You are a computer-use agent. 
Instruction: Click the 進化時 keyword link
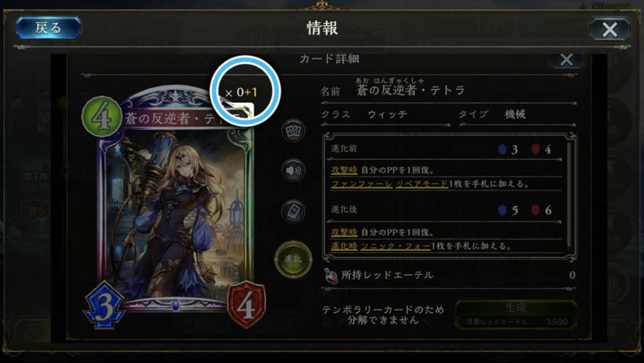pyautogui.click(x=344, y=246)
